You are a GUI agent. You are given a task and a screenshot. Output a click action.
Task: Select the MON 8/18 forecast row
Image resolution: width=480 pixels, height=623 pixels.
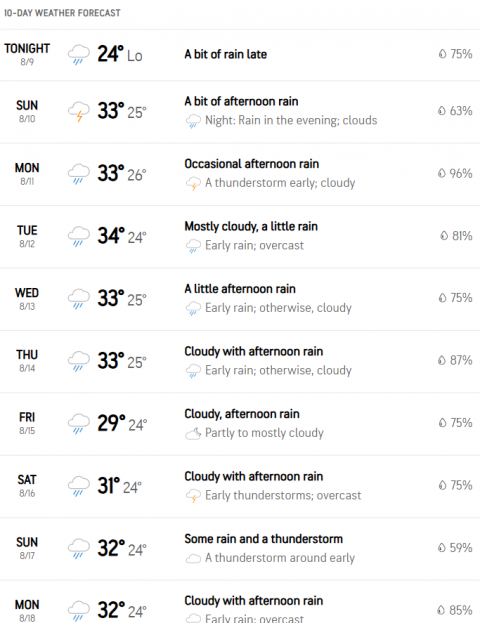pos(240,602)
